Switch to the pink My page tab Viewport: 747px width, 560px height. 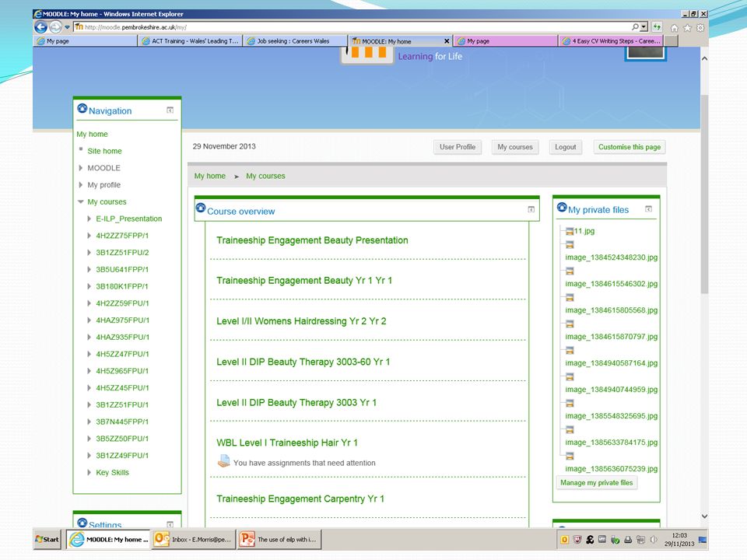[x=506, y=41]
